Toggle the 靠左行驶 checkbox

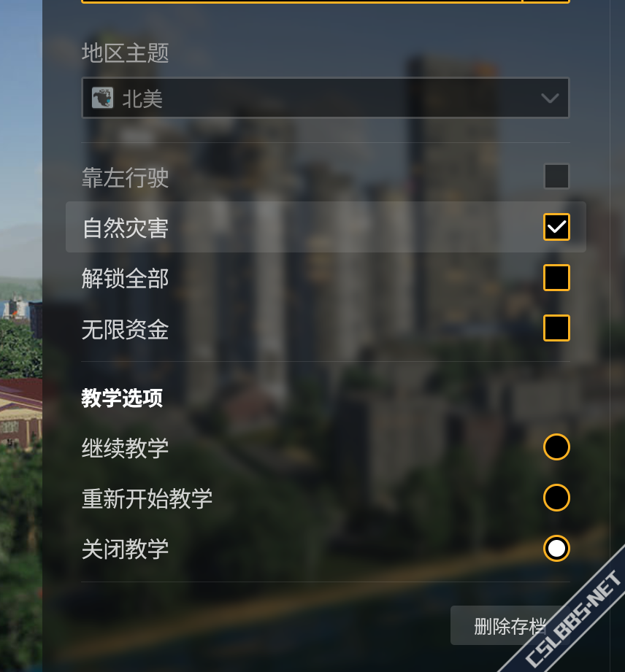(556, 176)
